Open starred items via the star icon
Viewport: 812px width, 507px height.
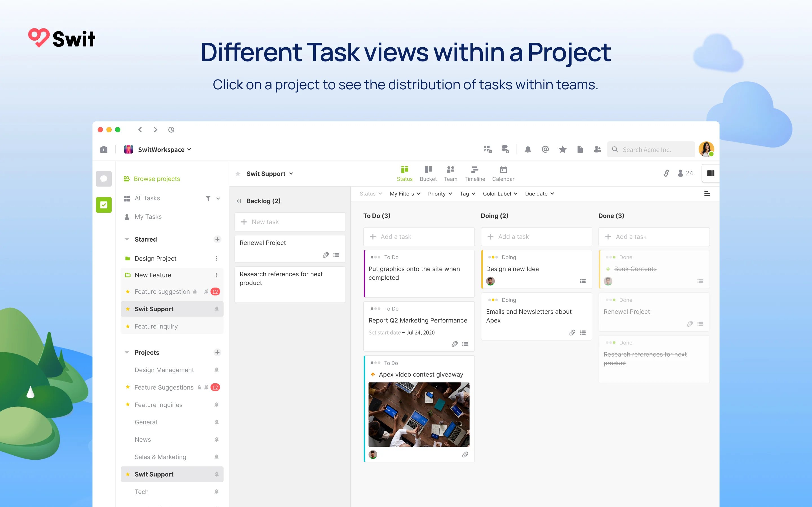(x=563, y=149)
